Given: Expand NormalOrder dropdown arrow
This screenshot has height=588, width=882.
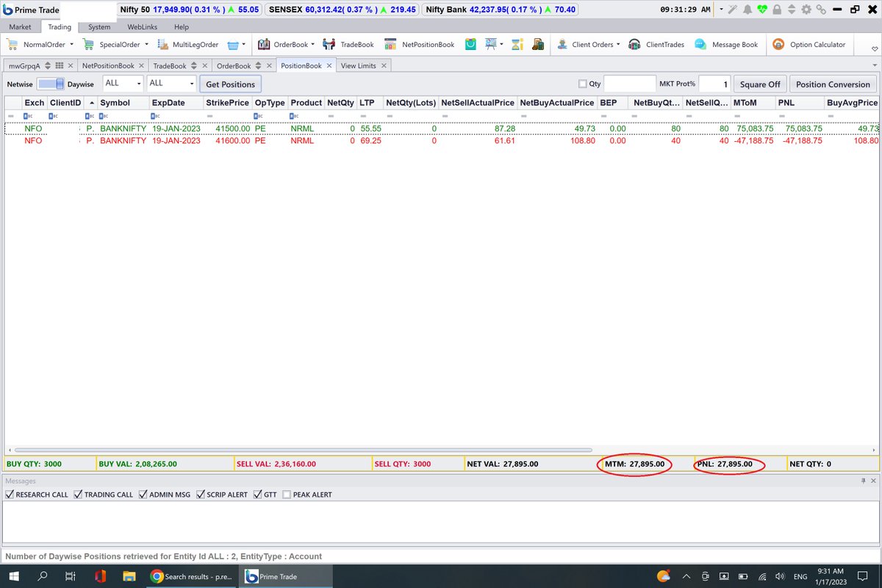Looking at the screenshot, I should pos(71,45).
